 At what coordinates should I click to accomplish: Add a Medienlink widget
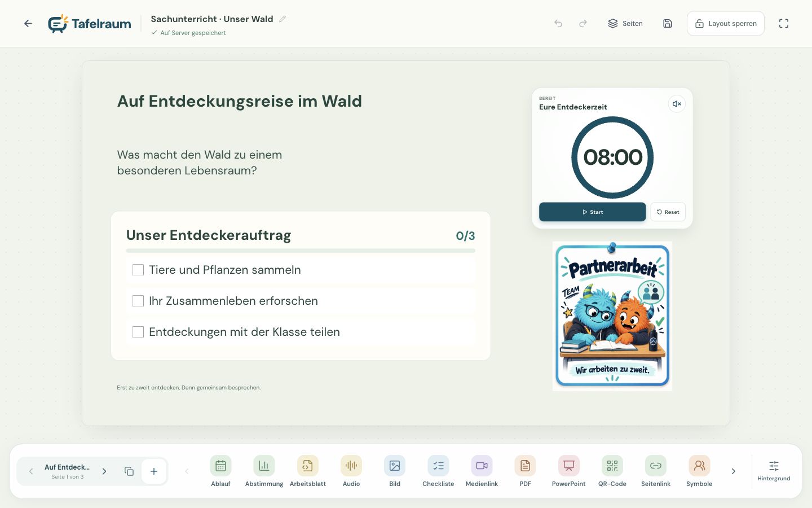point(482,471)
